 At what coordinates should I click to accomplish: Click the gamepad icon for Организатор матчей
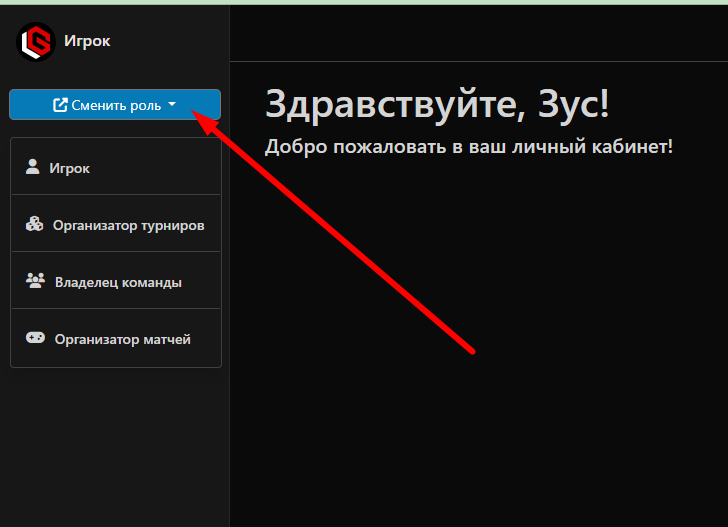point(35,339)
